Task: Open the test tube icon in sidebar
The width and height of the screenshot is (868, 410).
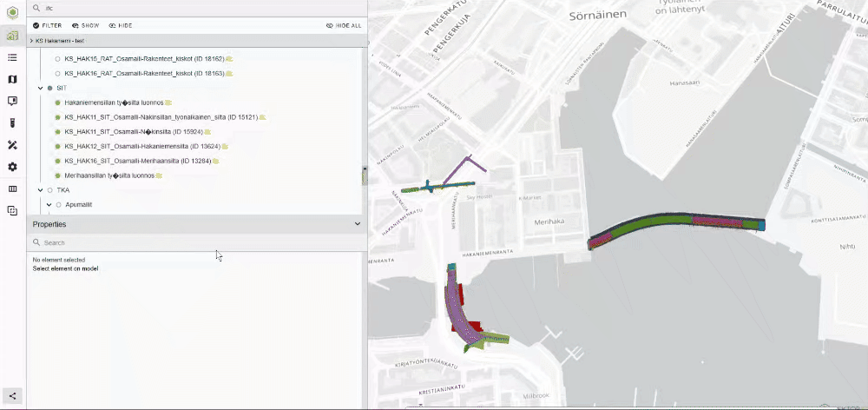Action: pyautogui.click(x=12, y=123)
